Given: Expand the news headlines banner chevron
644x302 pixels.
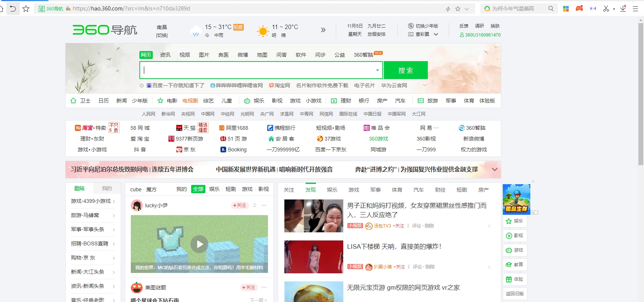Looking at the screenshot, I should pos(495,169).
